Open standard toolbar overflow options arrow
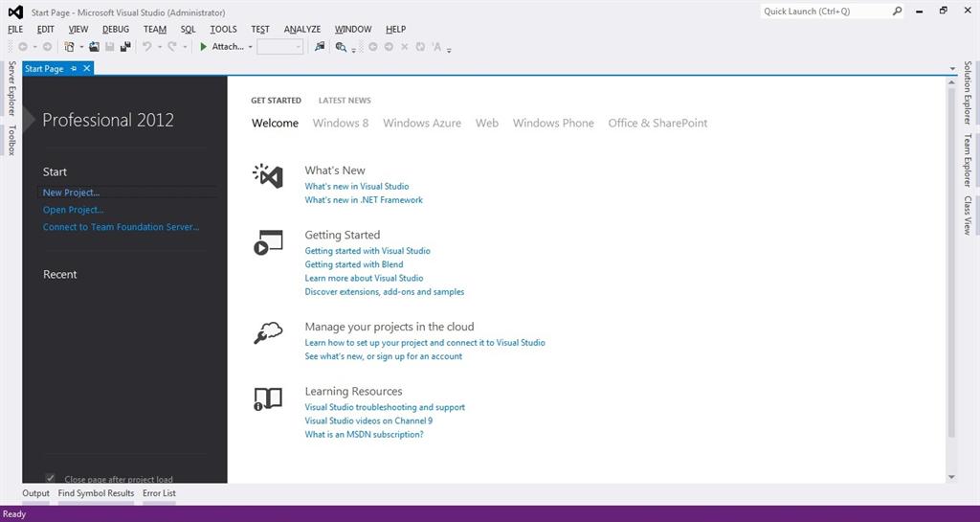The height and width of the screenshot is (522, 980). (x=354, y=49)
